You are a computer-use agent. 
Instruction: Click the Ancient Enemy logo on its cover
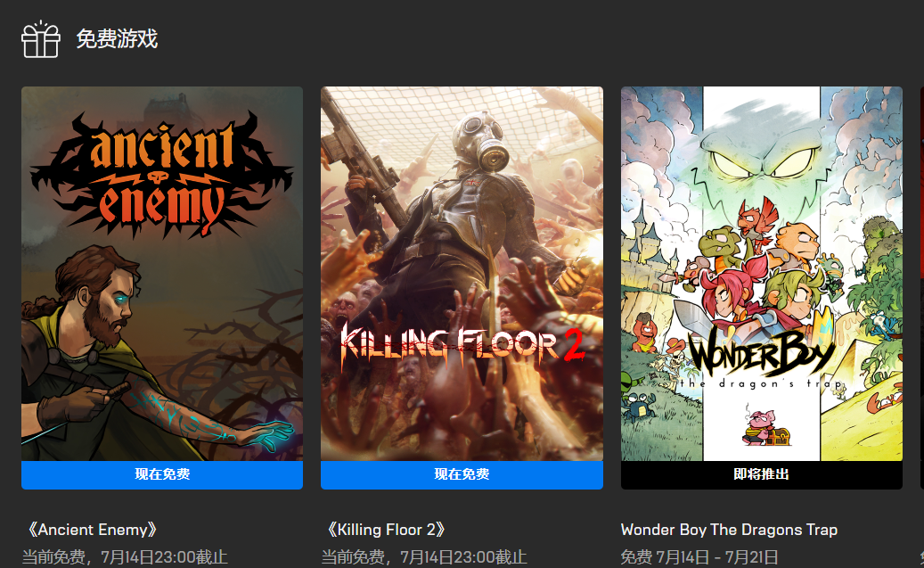(x=161, y=172)
